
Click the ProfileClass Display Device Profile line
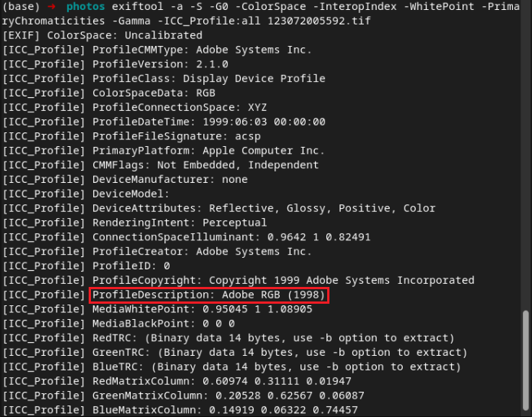(164, 78)
